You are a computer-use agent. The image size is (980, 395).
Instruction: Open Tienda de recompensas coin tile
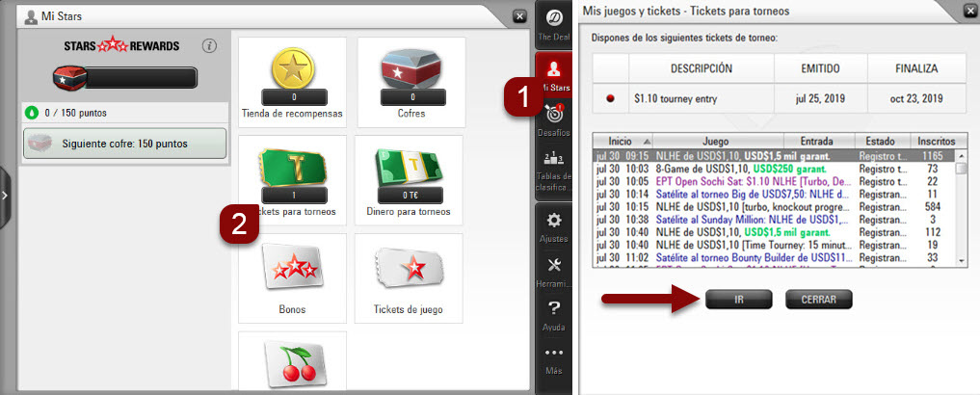[292, 82]
